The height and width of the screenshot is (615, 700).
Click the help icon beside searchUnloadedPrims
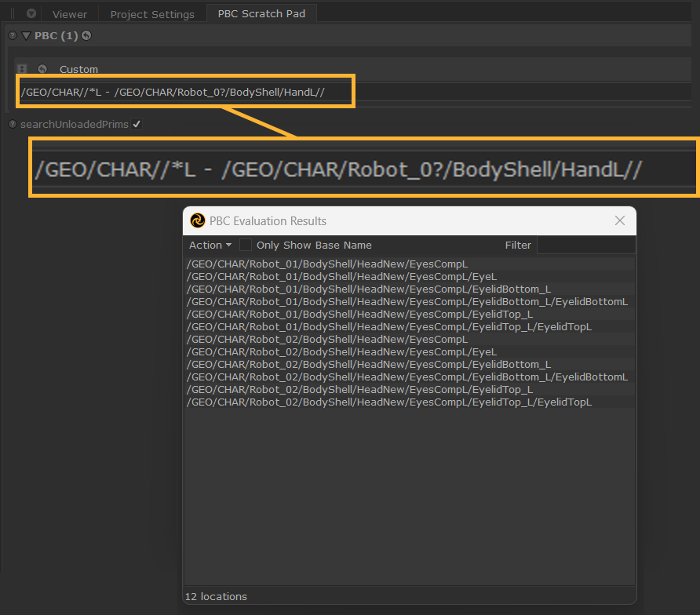(x=13, y=124)
